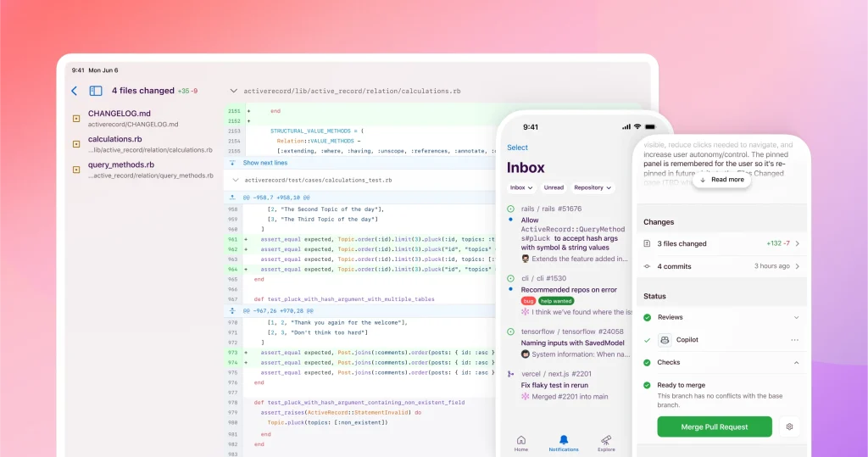Switch to the Home tab
The image size is (868, 457).
pos(520,443)
